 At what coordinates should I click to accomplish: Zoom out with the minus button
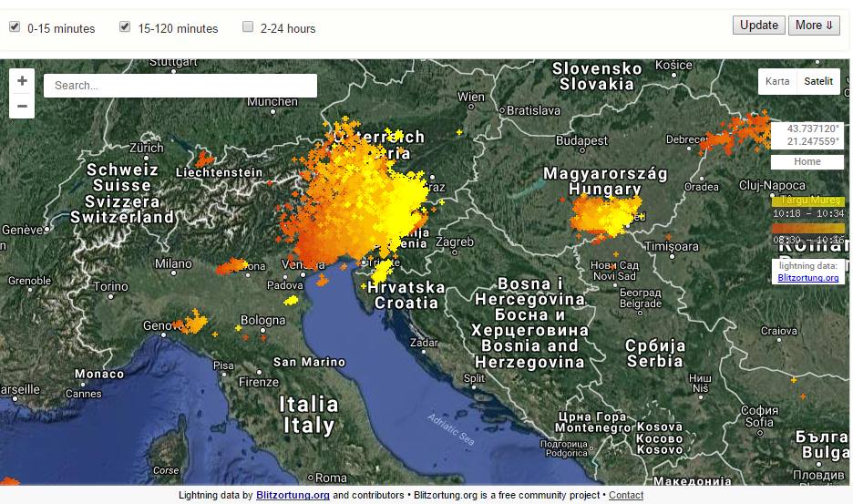pos(22,106)
